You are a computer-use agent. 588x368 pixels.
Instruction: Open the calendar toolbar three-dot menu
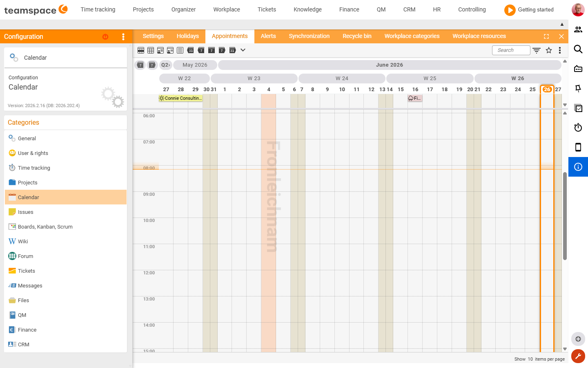click(x=560, y=50)
